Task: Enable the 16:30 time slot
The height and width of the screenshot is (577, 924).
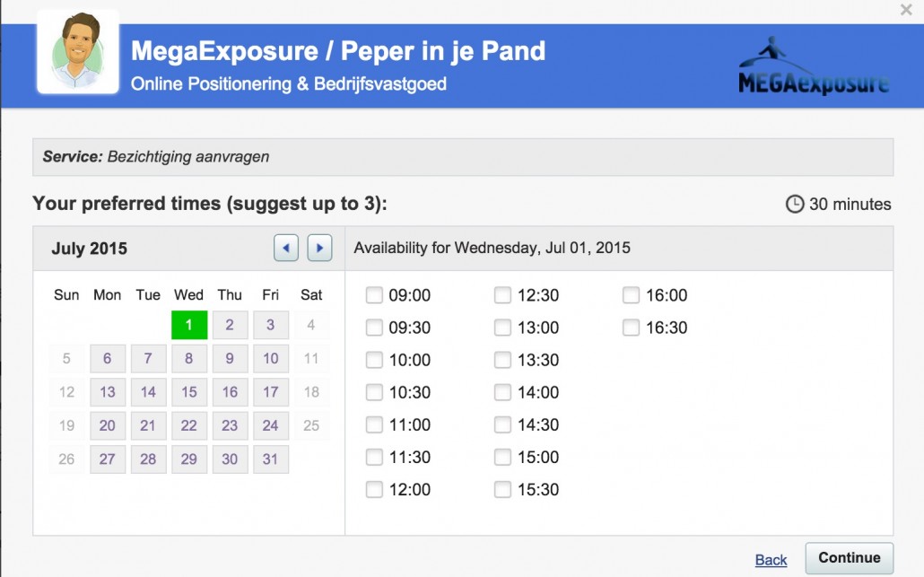Action: [632, 328]
